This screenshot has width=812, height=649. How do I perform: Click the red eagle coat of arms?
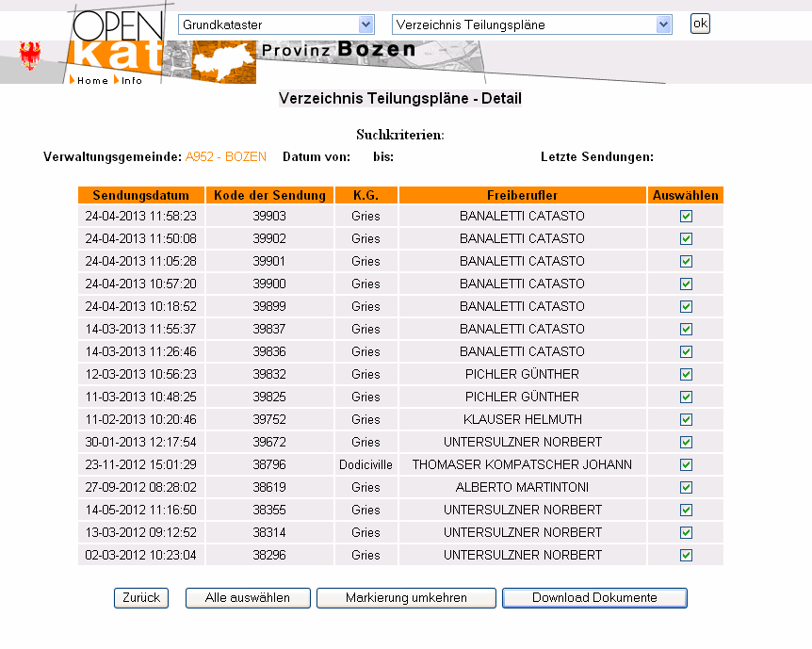click(31, 57)
